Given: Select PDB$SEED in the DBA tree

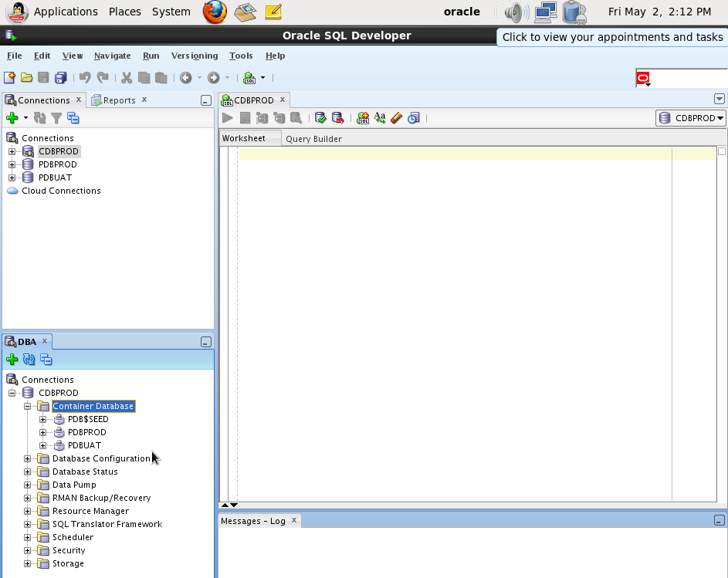Looking at the screenshot, I should click(88, 419).
